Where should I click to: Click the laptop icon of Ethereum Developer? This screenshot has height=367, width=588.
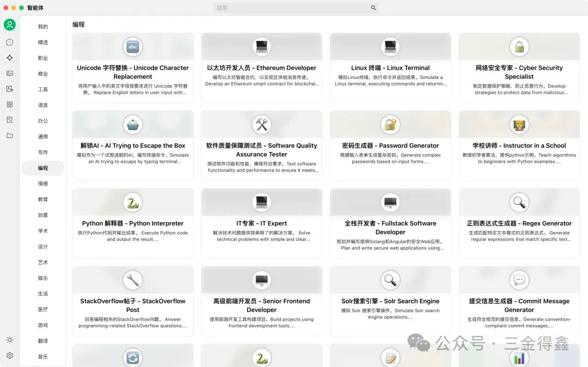pos(261,47)
